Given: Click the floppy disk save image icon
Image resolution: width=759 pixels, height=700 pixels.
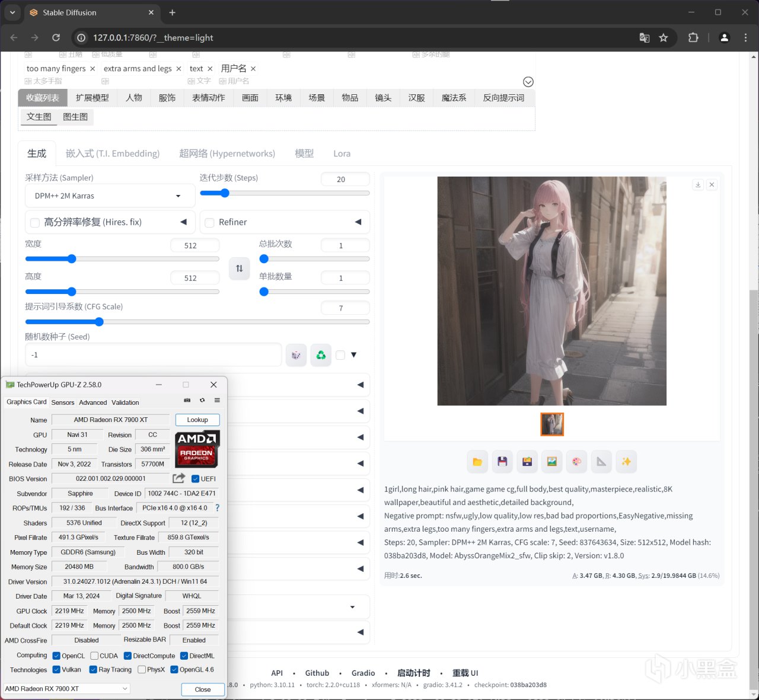Looking at the screenshot, I should 502,462.
